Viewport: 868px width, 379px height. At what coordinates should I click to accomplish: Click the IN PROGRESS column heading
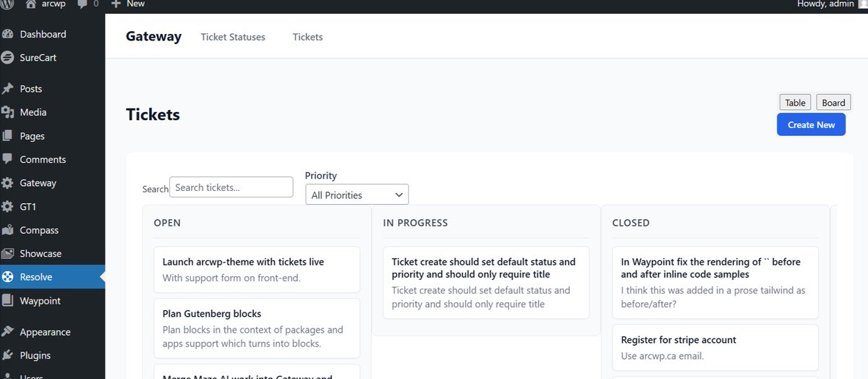point(415,223)
